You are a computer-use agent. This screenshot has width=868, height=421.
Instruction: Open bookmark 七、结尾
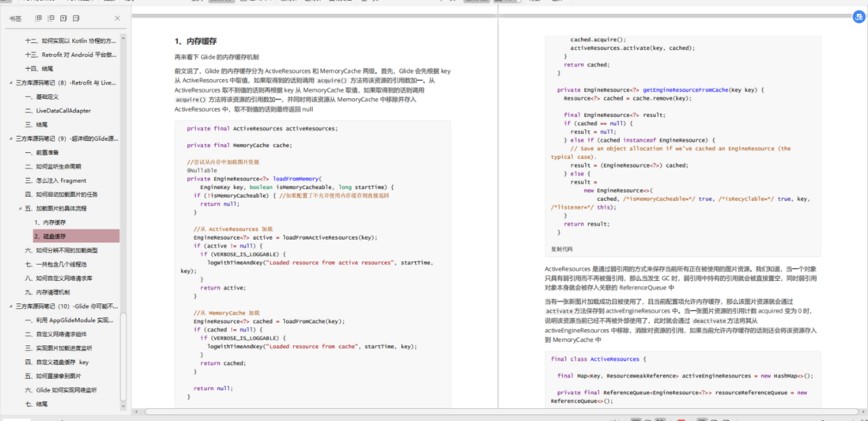pyautogui.click(x=36, y=404)
